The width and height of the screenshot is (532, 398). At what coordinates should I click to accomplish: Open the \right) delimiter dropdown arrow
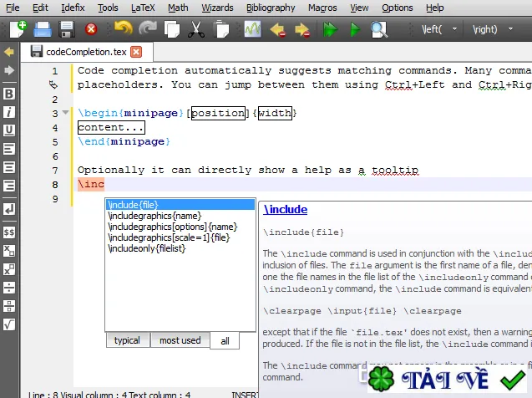click(510, 29)
